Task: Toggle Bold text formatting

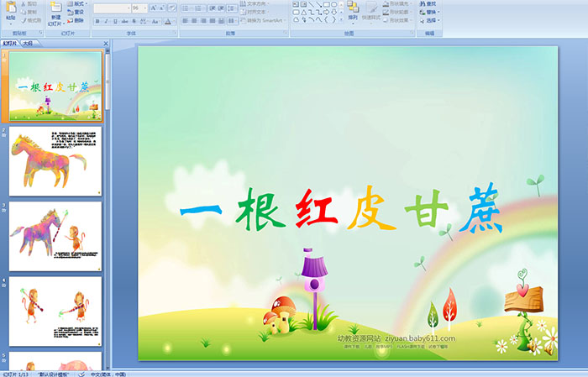Action: (x=97, y=21)
